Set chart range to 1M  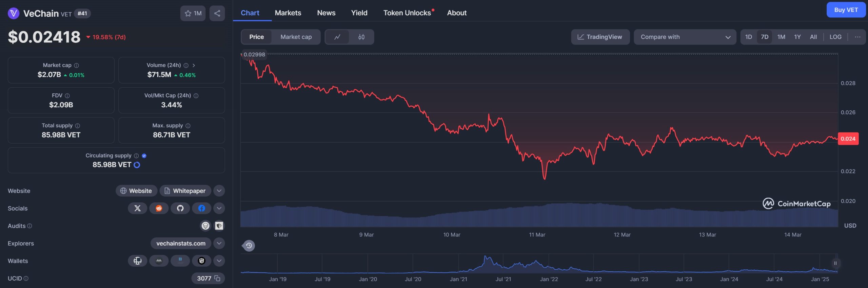coord(781,37)
